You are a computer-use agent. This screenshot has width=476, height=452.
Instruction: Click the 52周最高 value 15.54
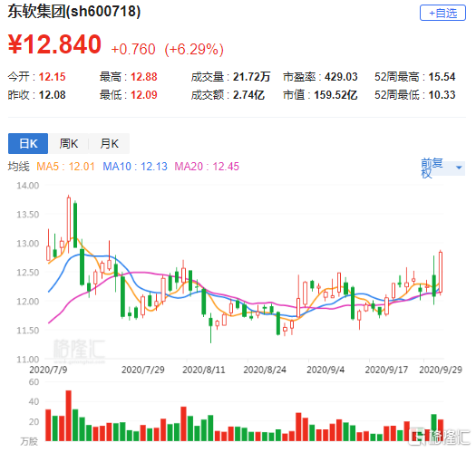pos(442,77)
